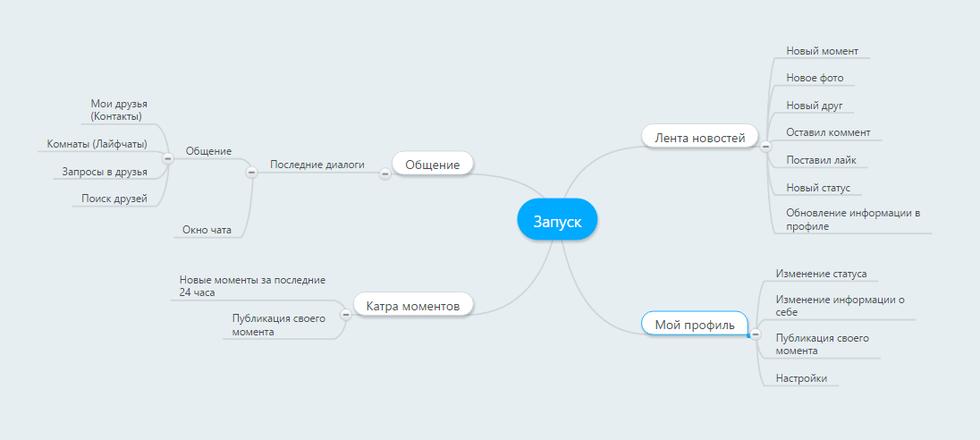Select the Общение rounded node
The width and height of the screenshot is (980, 440).
(433, 165)
